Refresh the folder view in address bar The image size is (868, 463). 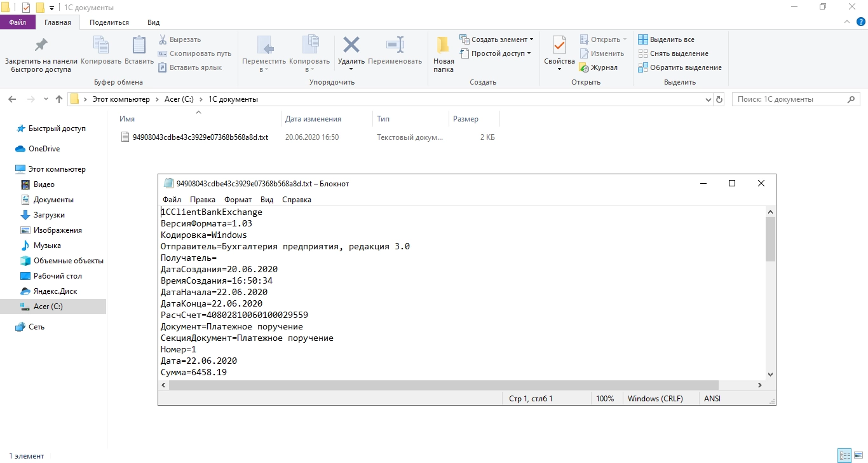tap(719, 99)
